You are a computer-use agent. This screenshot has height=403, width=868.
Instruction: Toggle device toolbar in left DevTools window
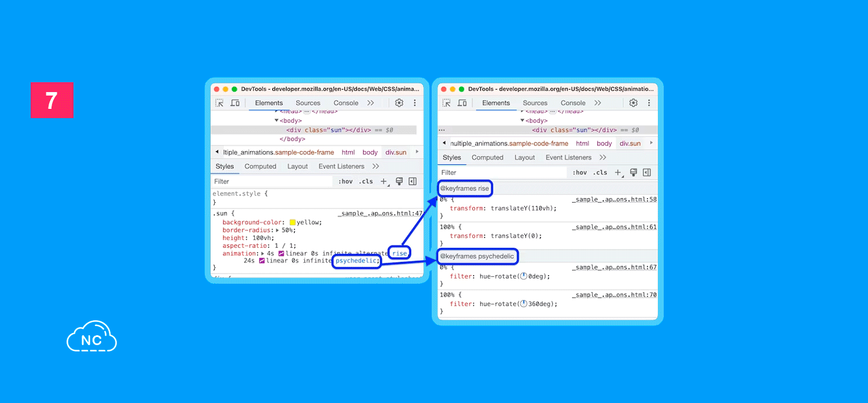coord(235,103)
